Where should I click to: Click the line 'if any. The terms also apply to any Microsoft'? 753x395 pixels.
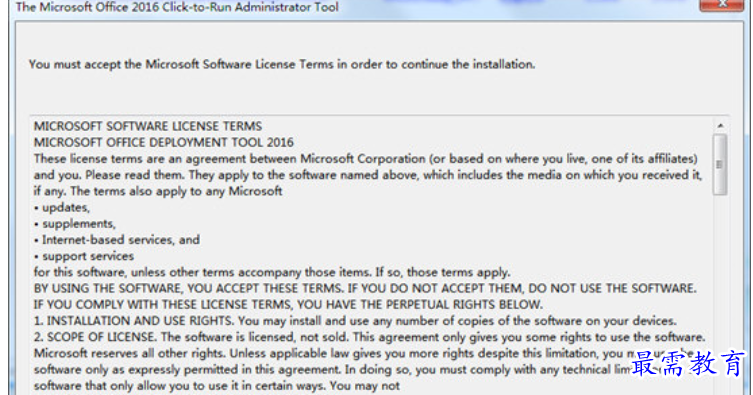click(x=158, y=191)
